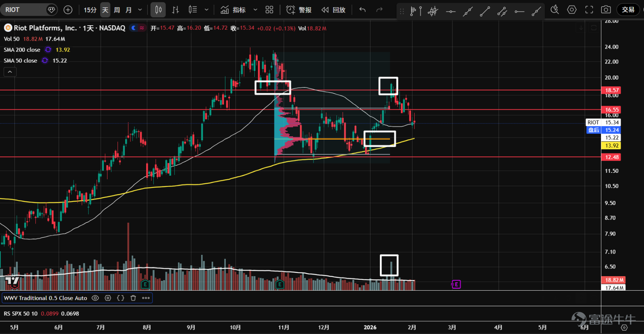Choose the volume candles chart style icon
The height and width of the screenshot is (334, 644).
click(193, 10)
